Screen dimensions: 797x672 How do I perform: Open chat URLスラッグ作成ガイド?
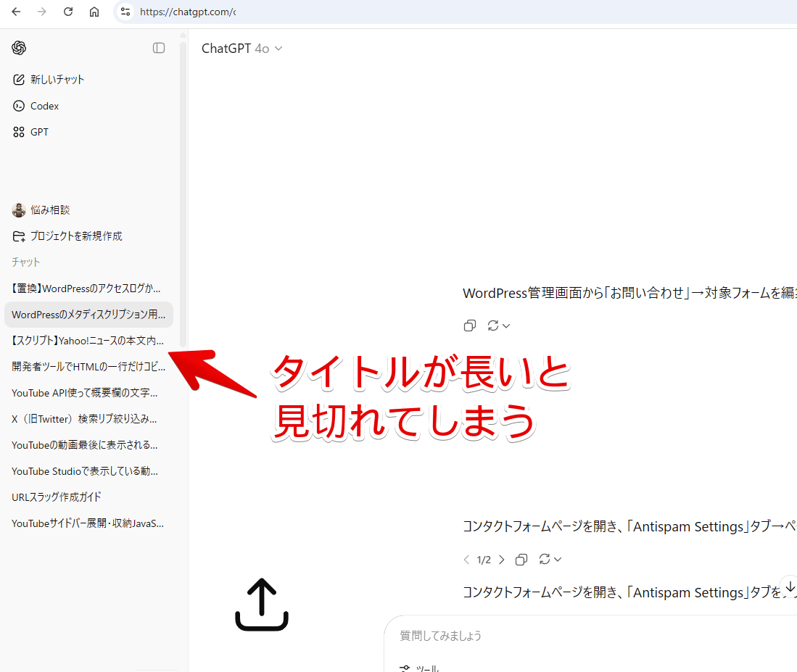88,497
